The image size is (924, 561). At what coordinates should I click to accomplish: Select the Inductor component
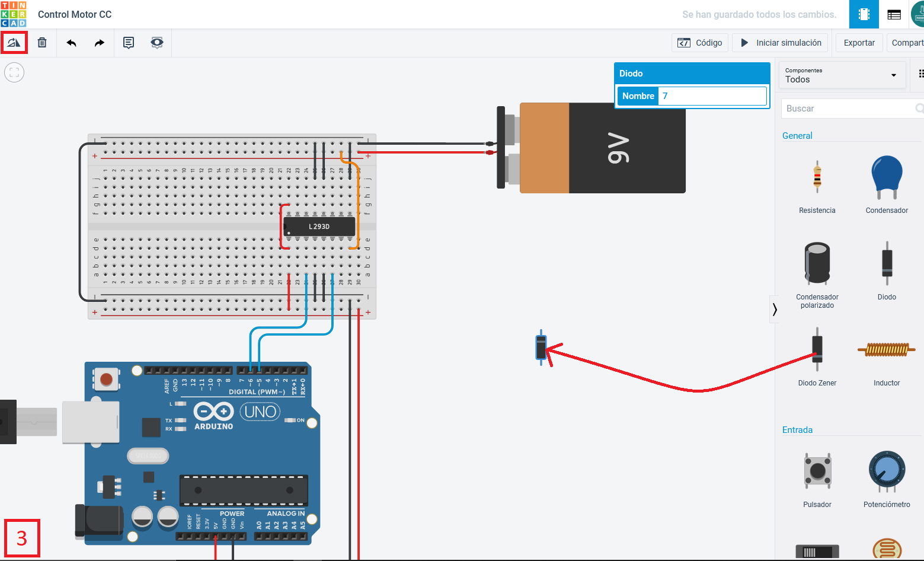click(x=887, y=358)
